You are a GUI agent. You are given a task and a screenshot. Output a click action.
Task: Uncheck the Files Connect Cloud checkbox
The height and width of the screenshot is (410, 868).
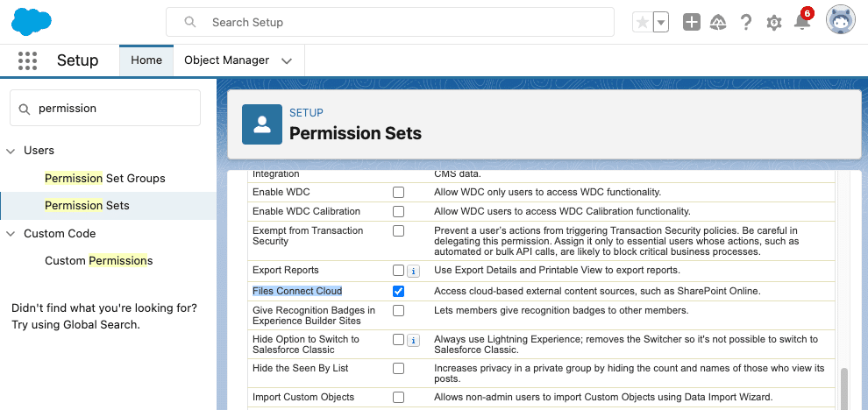pyautogui.click(x=399, y=291)
